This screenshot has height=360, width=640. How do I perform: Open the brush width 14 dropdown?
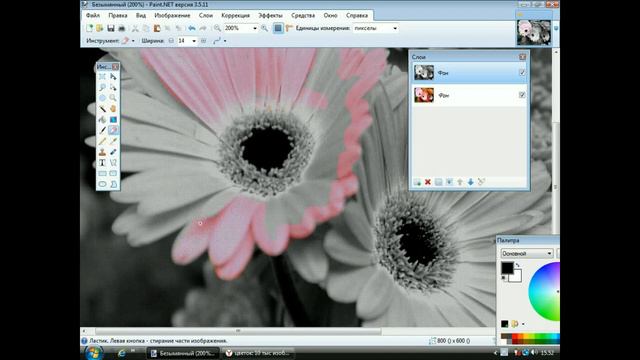click(194, 41)
